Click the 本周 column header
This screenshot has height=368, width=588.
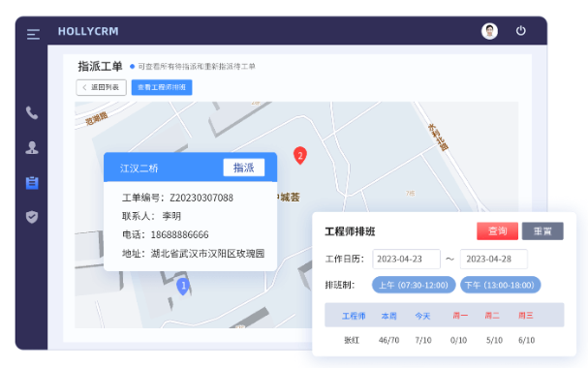coord(388,316)
